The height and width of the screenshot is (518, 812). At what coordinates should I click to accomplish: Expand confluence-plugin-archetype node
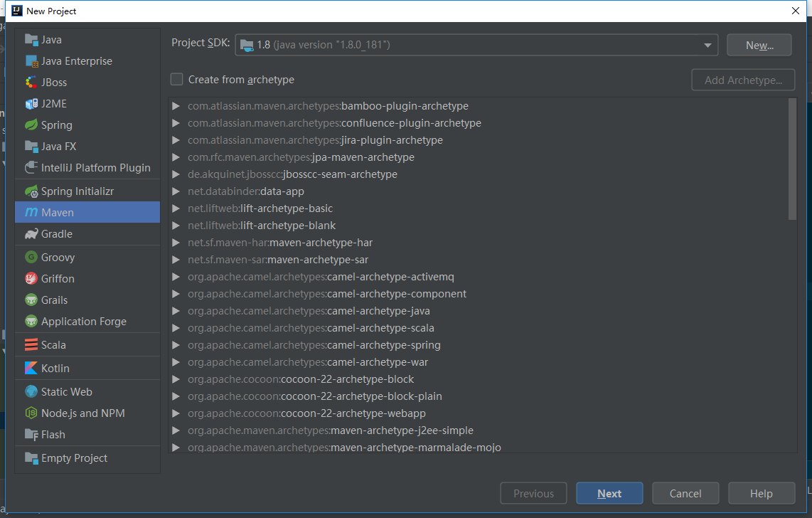176,123
